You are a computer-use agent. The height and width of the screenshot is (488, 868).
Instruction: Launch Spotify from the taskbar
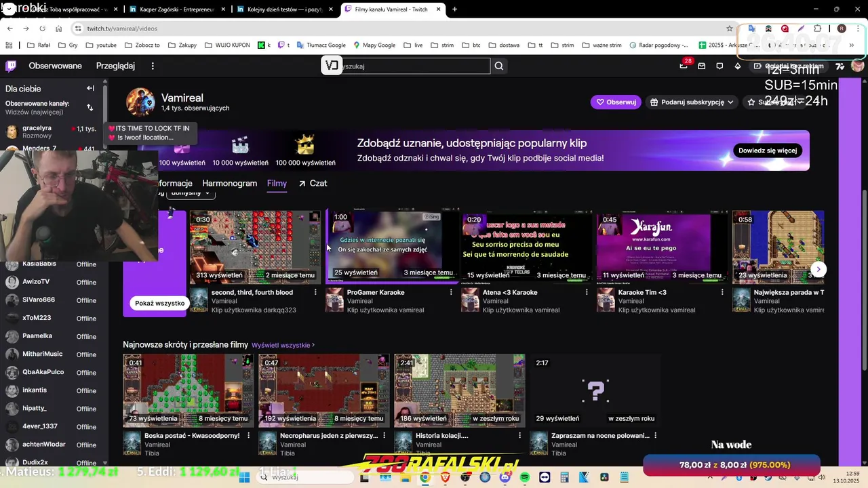525,477
